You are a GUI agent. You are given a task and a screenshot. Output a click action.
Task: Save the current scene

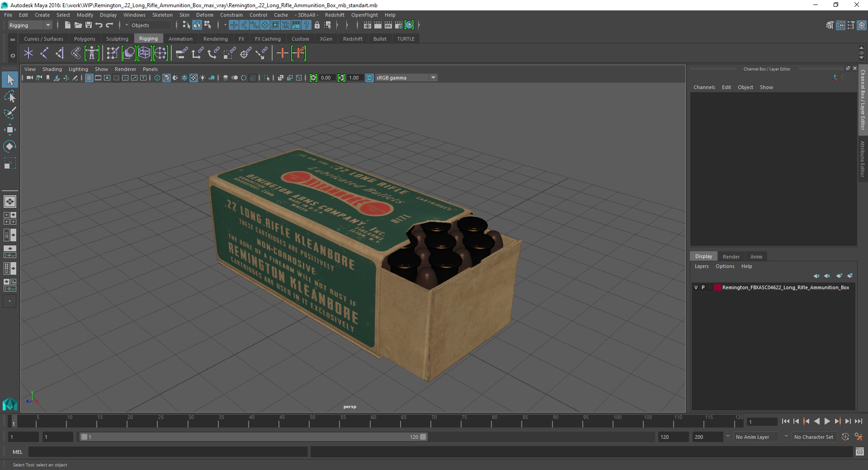pos(89,25)
